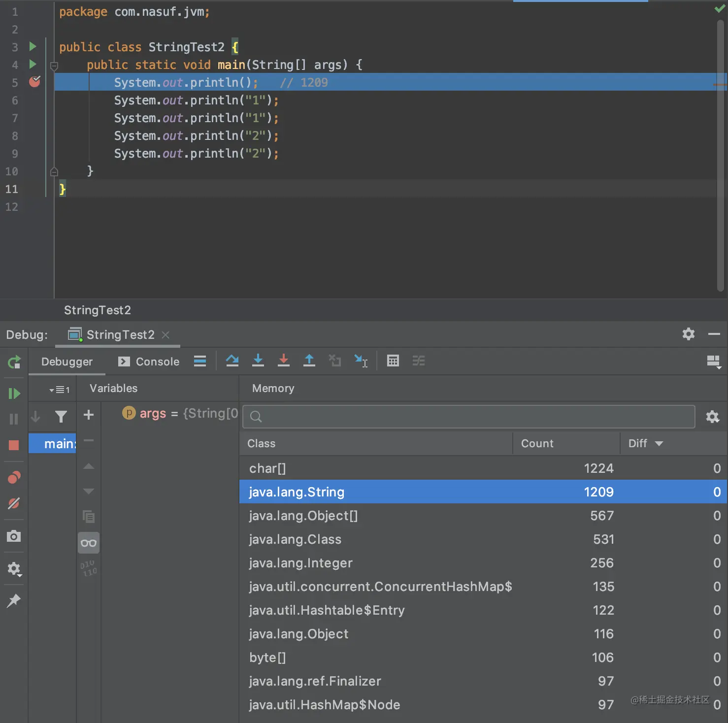Sort by the Diff column header
This screenshot has height=723, width=728.
pyautogui.click(x=673, y=443)
